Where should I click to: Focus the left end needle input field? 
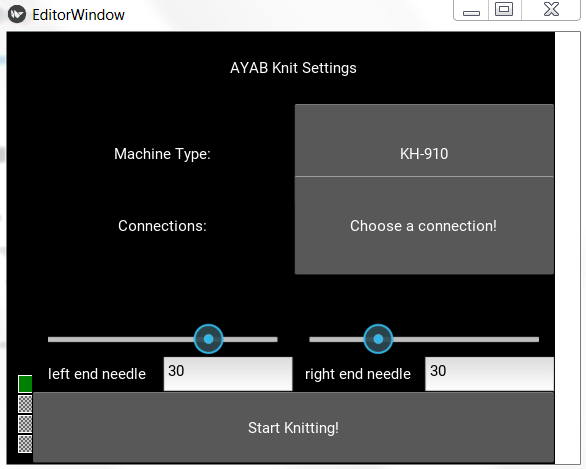(x=228, y=374)
